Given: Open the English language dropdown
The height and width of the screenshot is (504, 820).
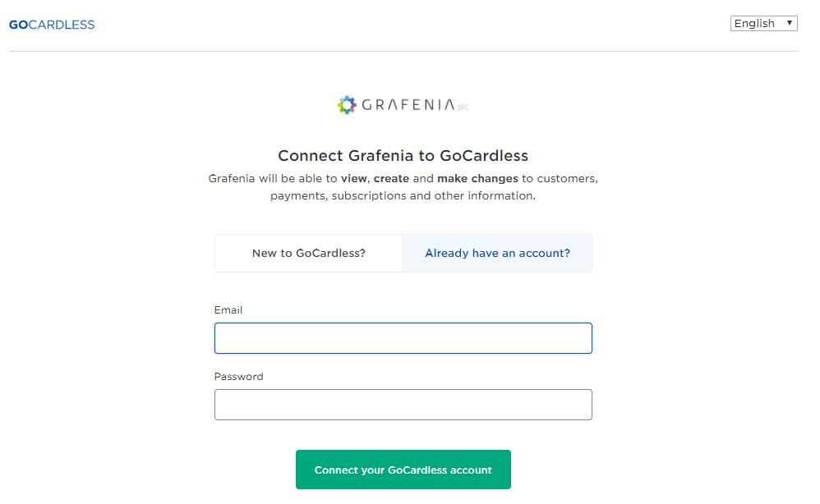Looking at the screenshot, I should (763, 23).
